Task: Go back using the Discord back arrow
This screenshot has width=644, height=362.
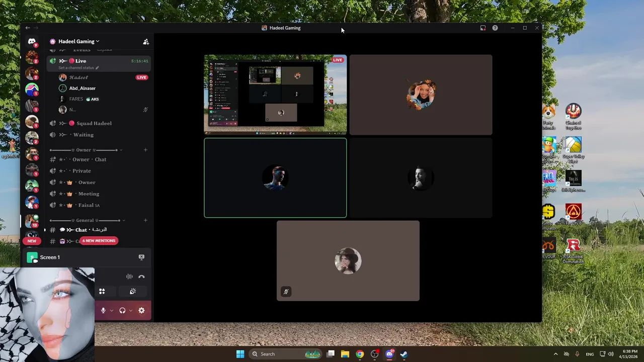Action: [x=28, y=28]
